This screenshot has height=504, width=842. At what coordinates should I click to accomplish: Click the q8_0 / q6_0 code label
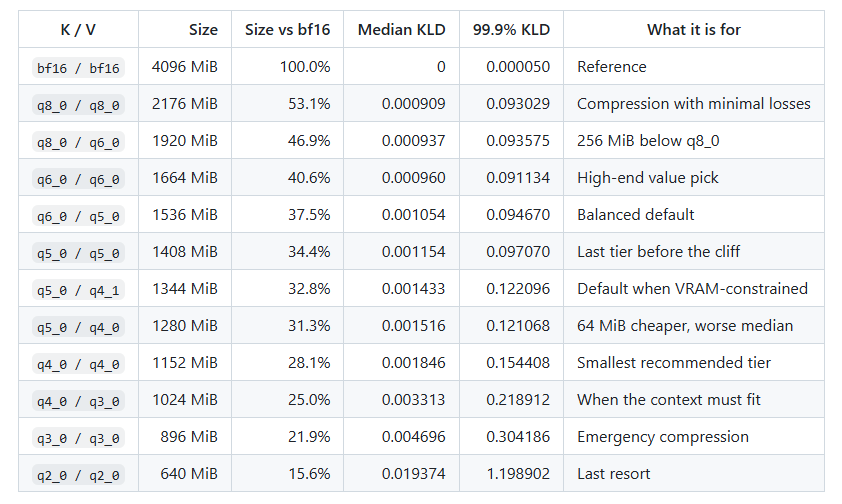pyautogui.click(x=78, y=142)
